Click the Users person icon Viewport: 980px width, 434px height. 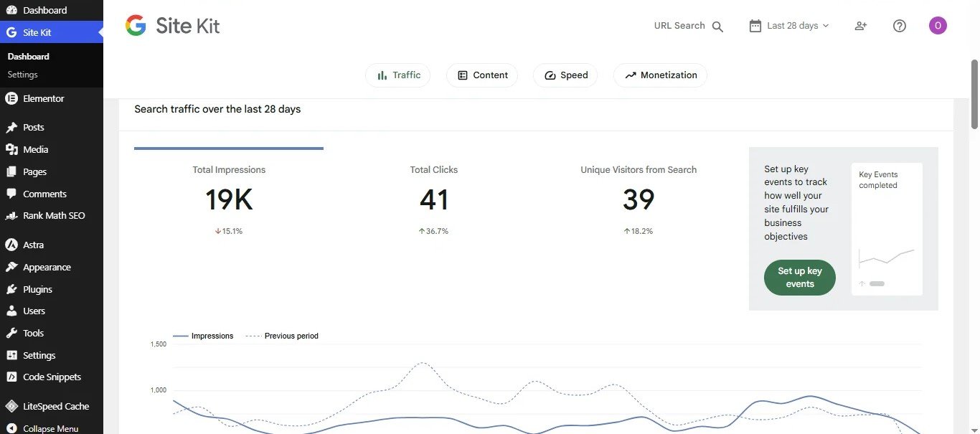pyautogui.click(x=11, y=311)
